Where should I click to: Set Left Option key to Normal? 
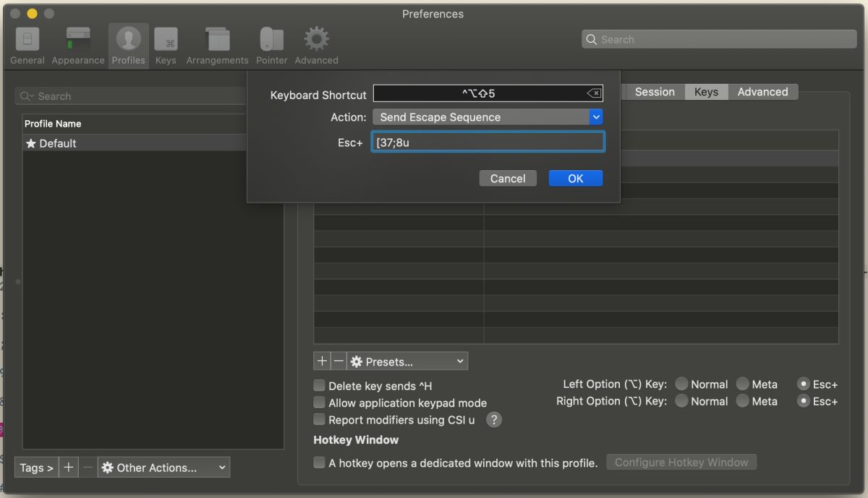pyautogui.click(x=681, y=384)
